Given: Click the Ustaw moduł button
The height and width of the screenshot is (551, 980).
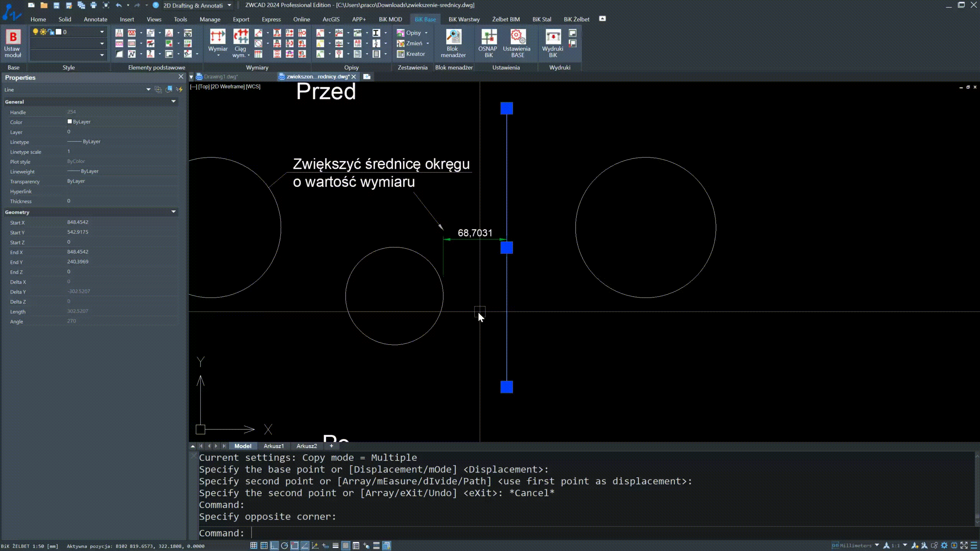Looking at the screenshot, I should [13, 43].
